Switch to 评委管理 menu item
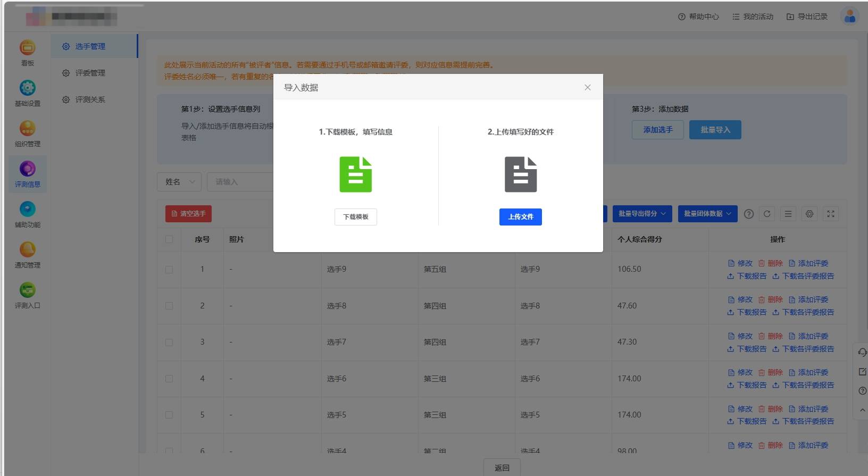Image resolution: width=868 pixels, height=476 pixels. [90, 73]
